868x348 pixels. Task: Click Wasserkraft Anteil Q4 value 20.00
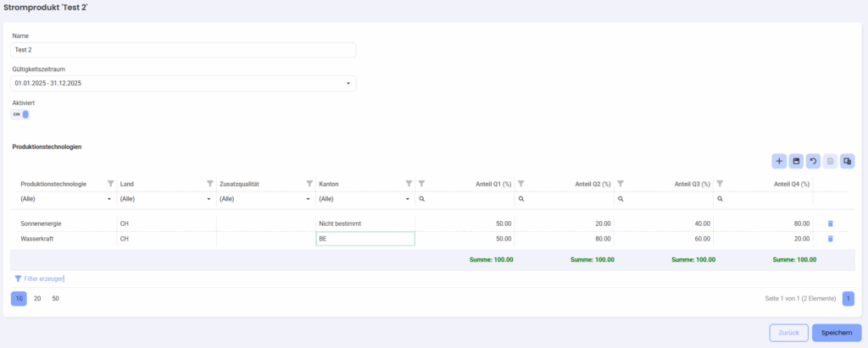click(802, 239)
